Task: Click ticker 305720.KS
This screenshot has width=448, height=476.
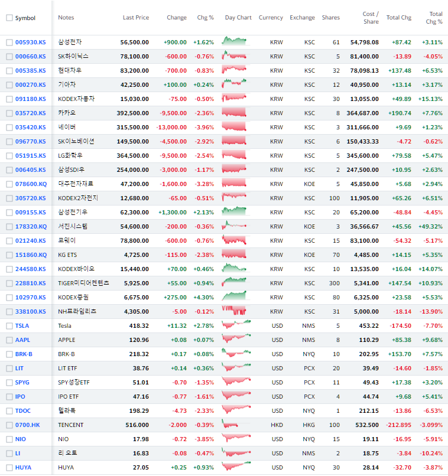Action: pyautogui.click(x=31, y=198)
